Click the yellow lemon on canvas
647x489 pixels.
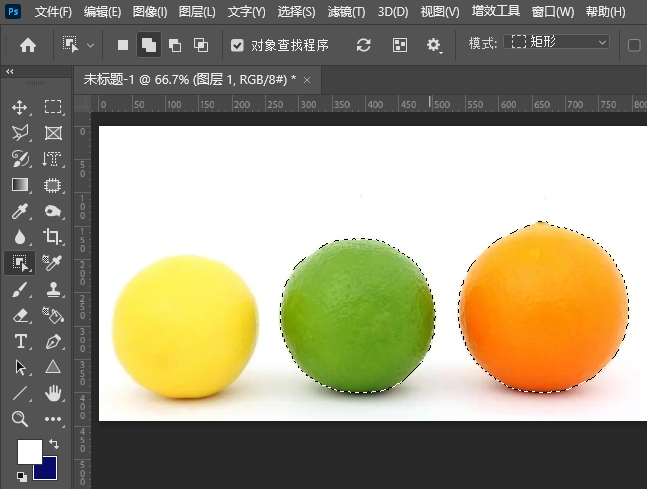click(185, 326)
